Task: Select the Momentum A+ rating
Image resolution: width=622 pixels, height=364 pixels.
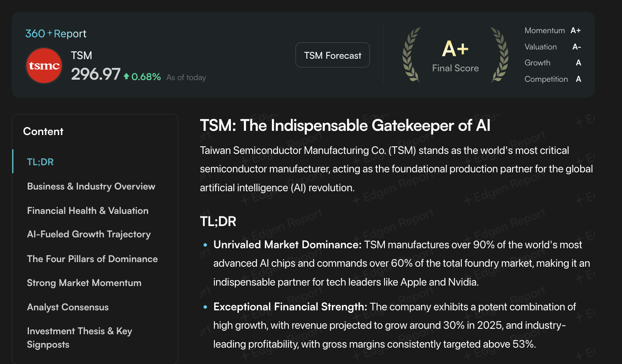Action: click(x=552, y=31)
